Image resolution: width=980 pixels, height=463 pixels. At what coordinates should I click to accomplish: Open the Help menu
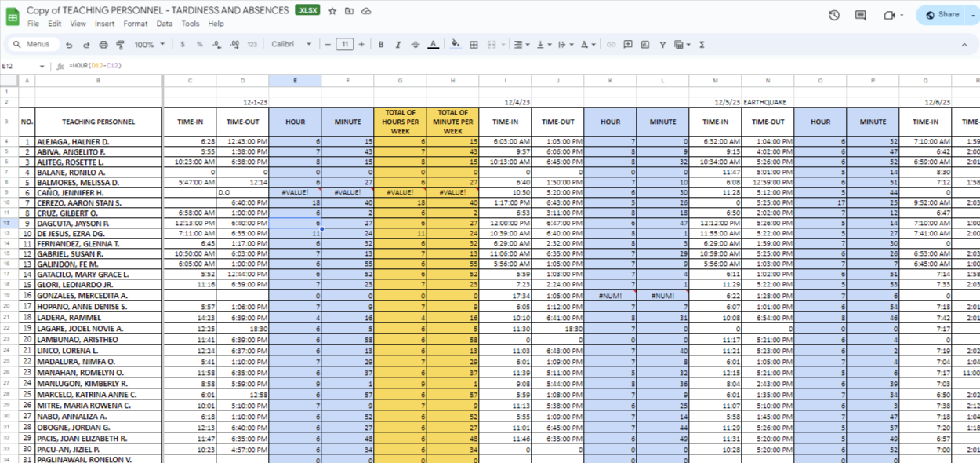pyautogui.click(x=216, y=24)
